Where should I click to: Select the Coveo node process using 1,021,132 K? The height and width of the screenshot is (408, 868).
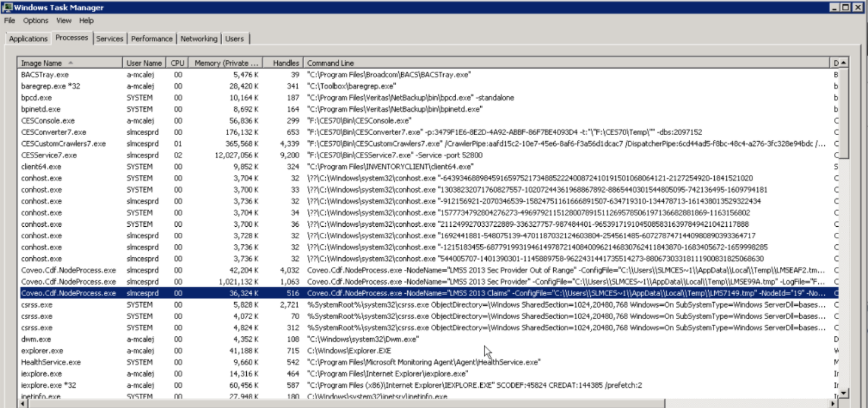pyautogui.click(x=429, y=282)
